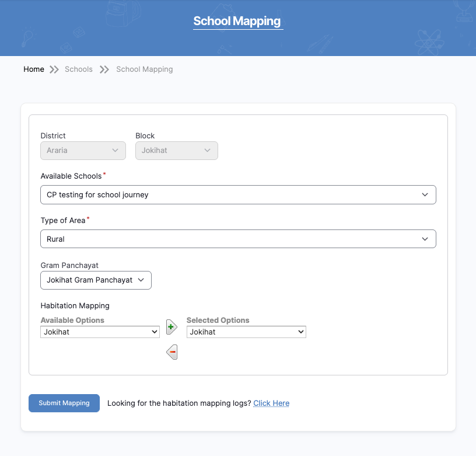Screen dimensions: 476x456
Task: Click the District dropdown showing Araria
Action: (x=83, y=151)
